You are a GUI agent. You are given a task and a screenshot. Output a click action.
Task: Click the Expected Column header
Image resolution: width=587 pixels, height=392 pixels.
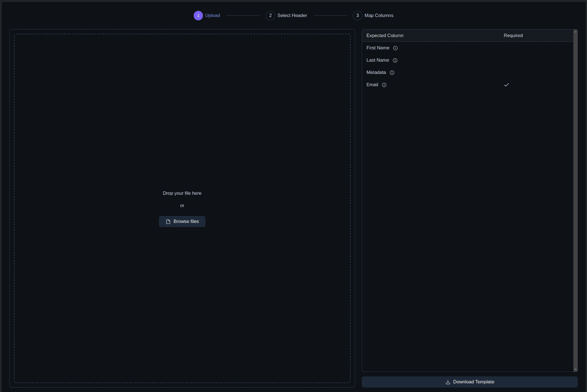point(384,36)
